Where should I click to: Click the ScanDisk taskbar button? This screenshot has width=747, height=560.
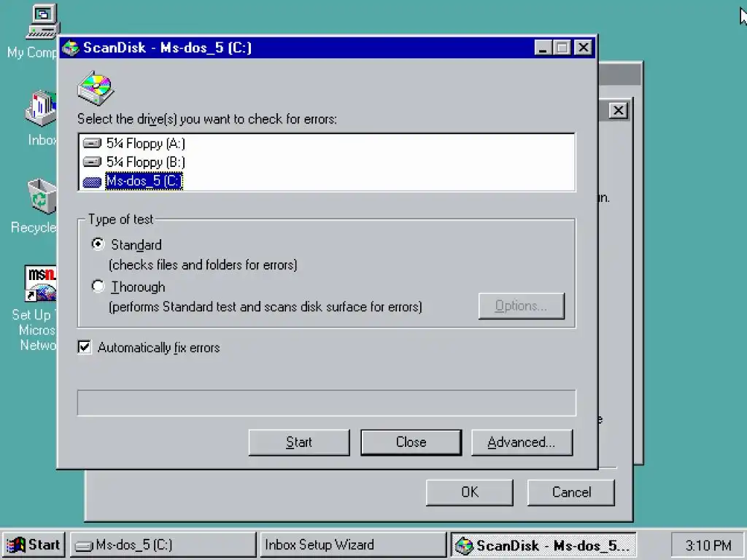(543, 545)
